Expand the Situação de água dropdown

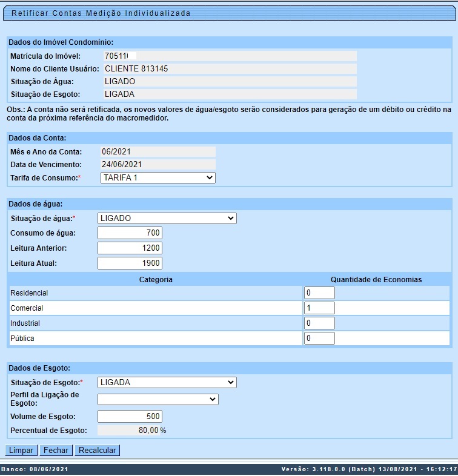[x=167, y=218]
